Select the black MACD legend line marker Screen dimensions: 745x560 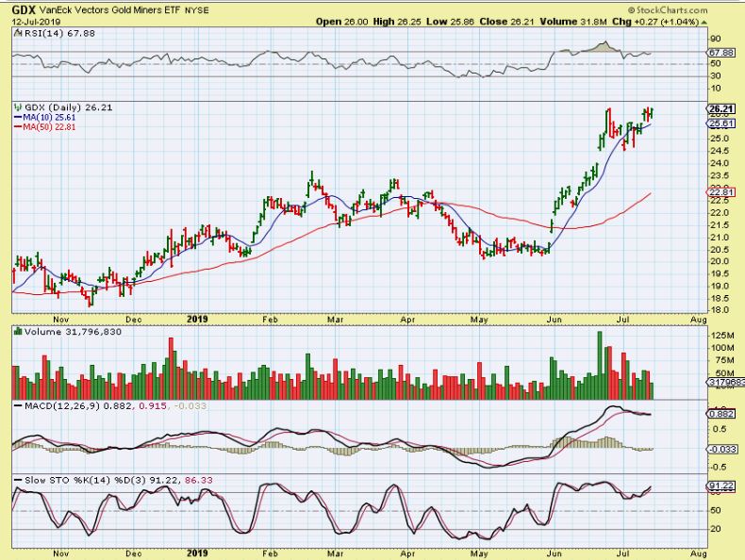tap(19, 406)
